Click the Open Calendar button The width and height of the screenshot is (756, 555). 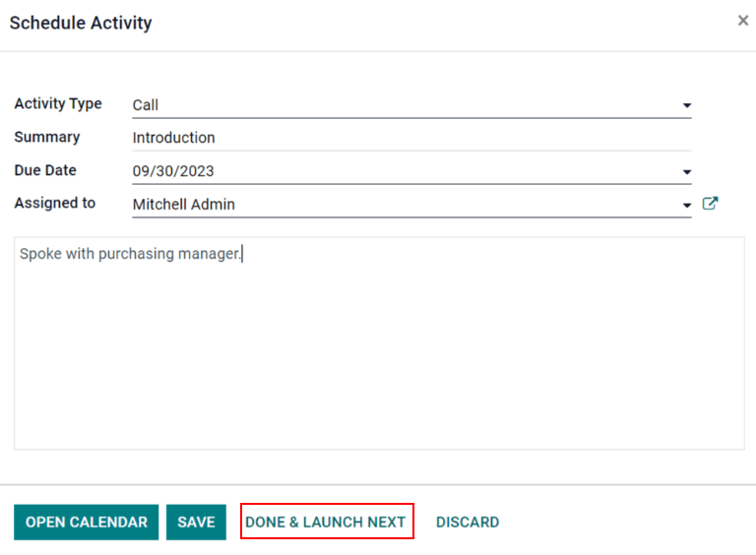click(x=87, y=523)
